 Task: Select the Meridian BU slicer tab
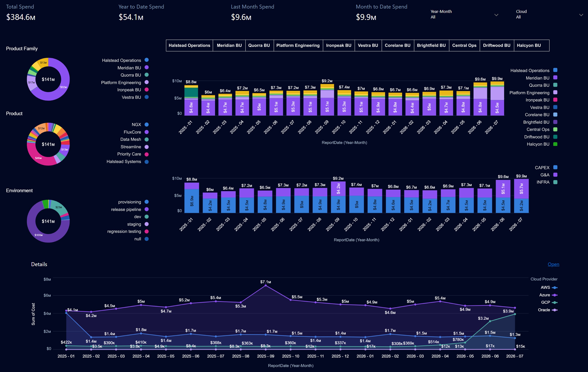coord(229,45)
